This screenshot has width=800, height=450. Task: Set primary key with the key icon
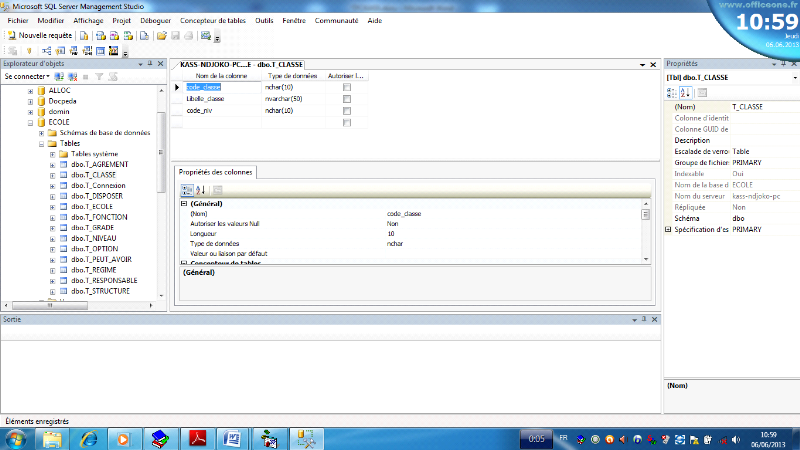pyautogui.click(x=29, y=51)
